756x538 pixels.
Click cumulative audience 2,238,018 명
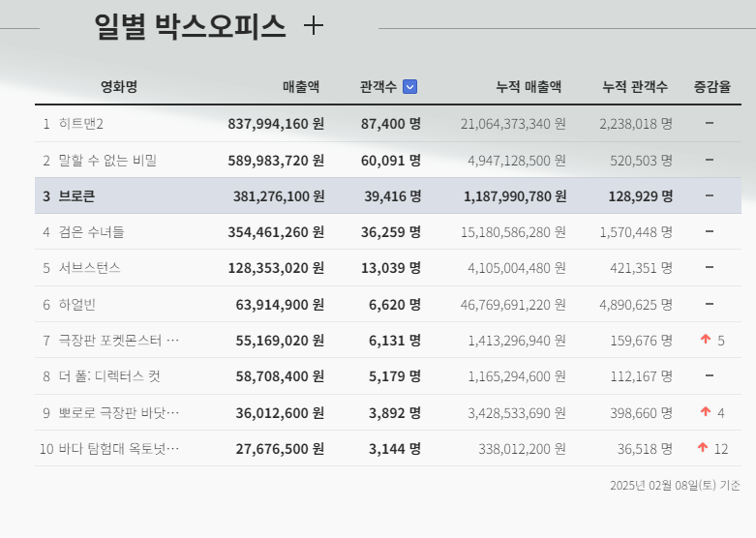(636, 124)
